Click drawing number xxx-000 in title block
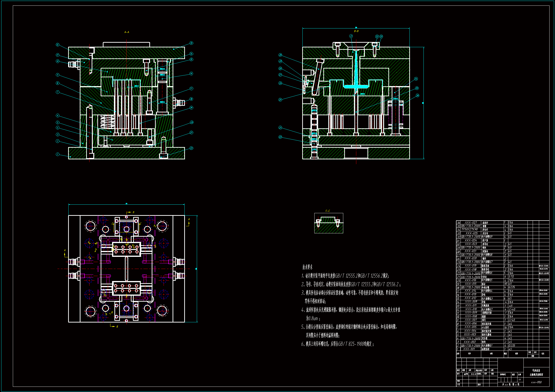The width and height of the screenshot is (555, 392). tap(536, 382)
